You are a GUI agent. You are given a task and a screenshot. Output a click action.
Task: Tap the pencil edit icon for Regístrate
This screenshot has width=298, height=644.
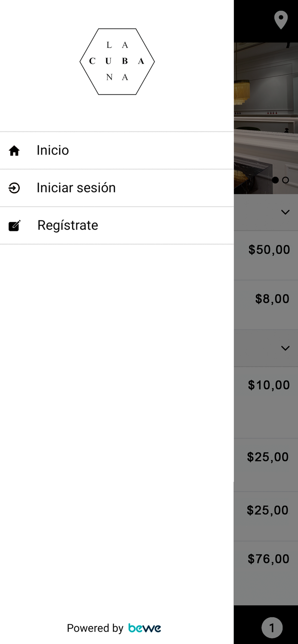(15, 225)
